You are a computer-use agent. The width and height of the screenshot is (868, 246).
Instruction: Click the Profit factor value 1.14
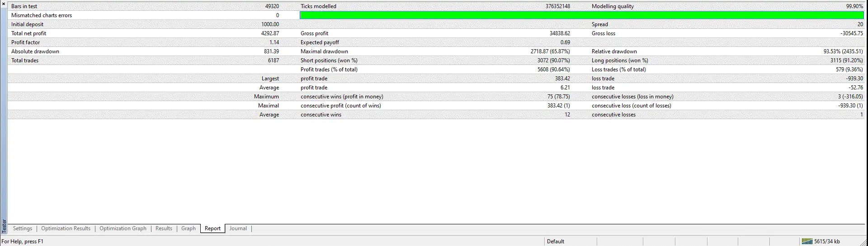(x=274, y=42)
